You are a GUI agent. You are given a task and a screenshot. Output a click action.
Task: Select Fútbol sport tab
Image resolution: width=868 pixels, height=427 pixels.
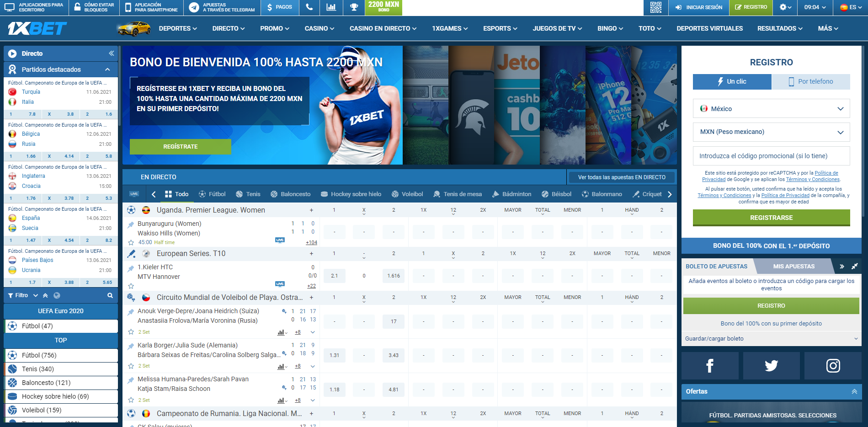[x=212, y=194]
